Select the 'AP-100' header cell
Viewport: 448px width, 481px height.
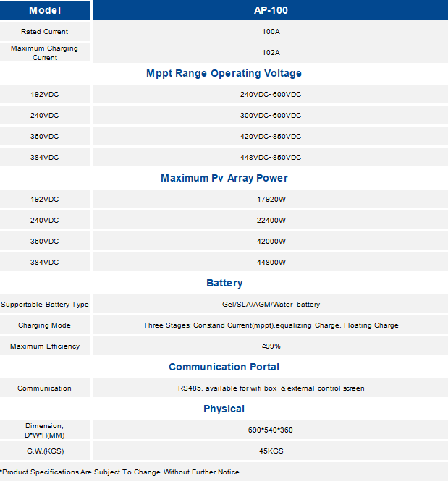271,10
